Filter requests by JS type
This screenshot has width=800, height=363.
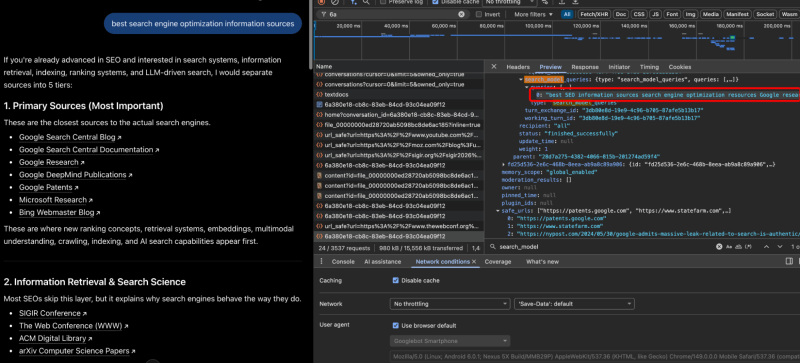tap(656, 15)
